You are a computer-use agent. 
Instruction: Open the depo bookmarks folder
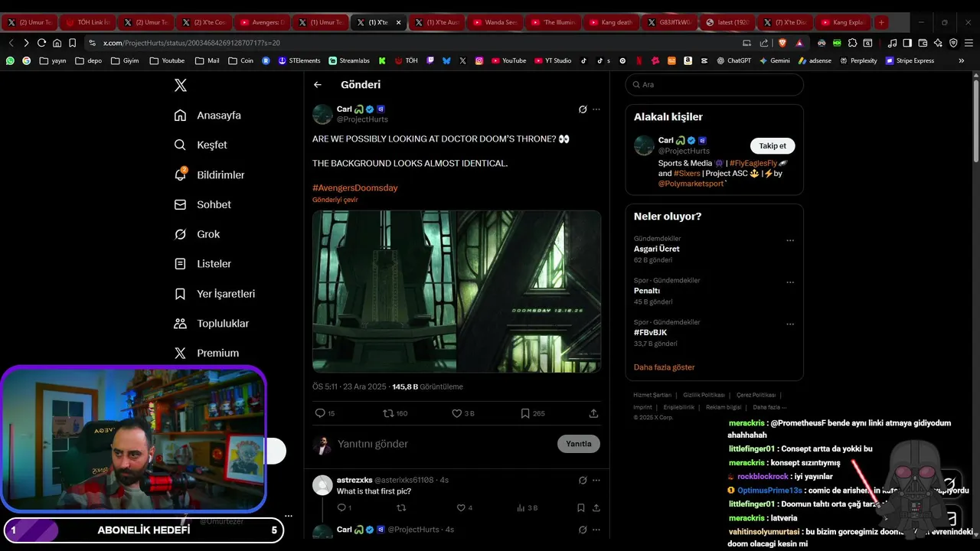89,60
